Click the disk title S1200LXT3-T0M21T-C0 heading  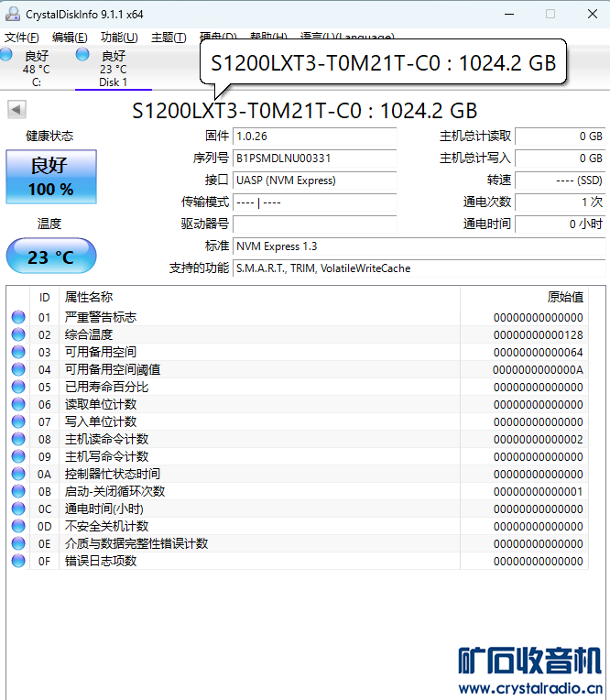305,111
